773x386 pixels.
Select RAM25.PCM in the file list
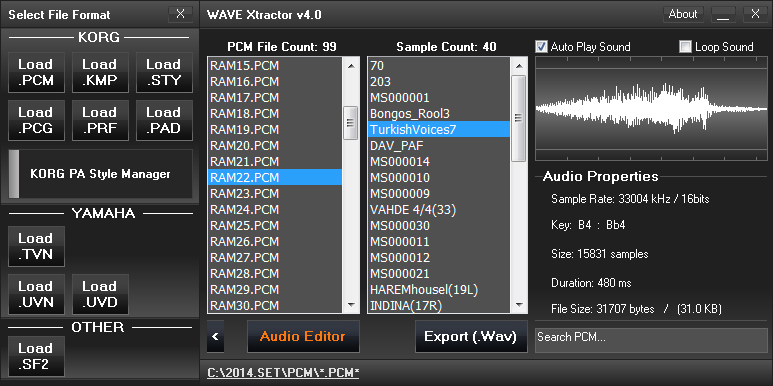275,226
